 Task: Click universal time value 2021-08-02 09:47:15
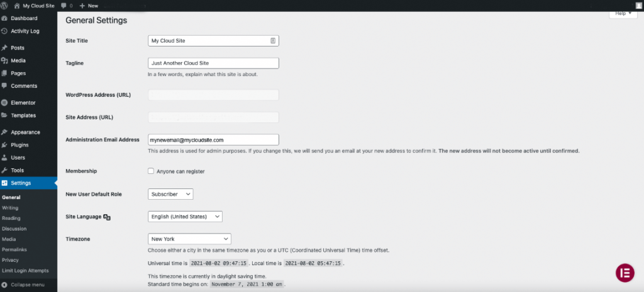coord(219,263)
